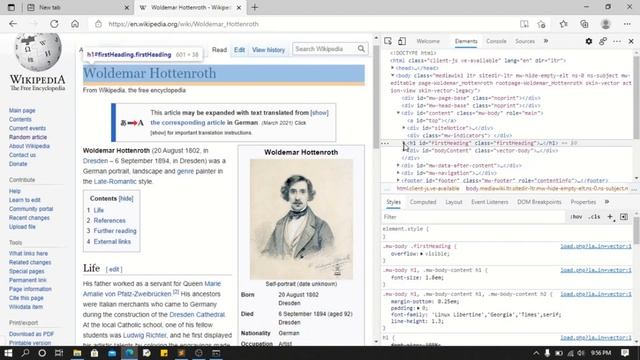This screenshot has height=360, width=640.
Task: Add this page to favorites star icon
Action: click(542, 24)
